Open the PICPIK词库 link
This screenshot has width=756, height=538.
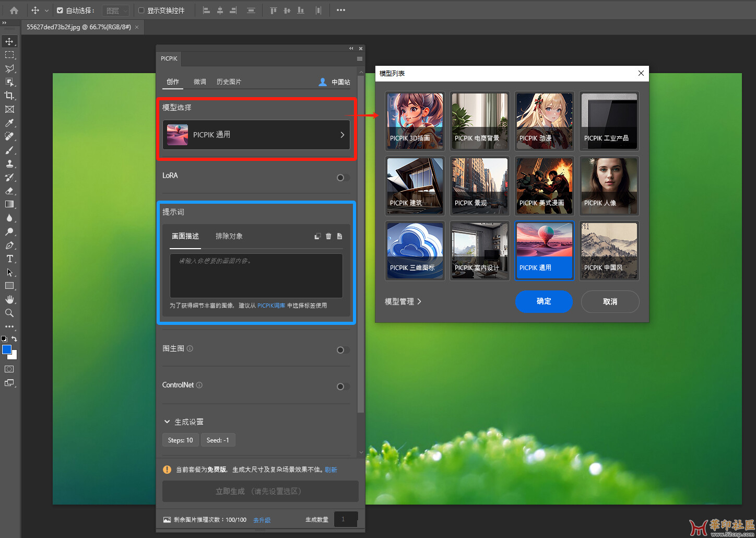click(x=271, y=306)
